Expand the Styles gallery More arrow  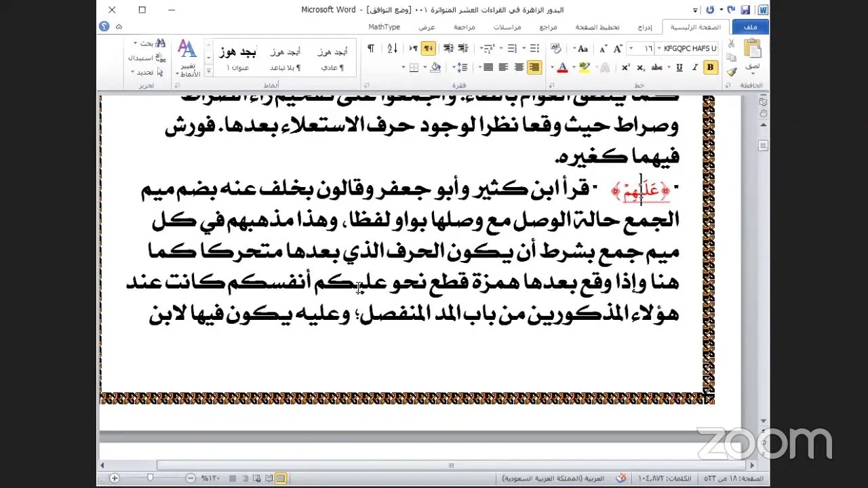(x=208, y=71)
